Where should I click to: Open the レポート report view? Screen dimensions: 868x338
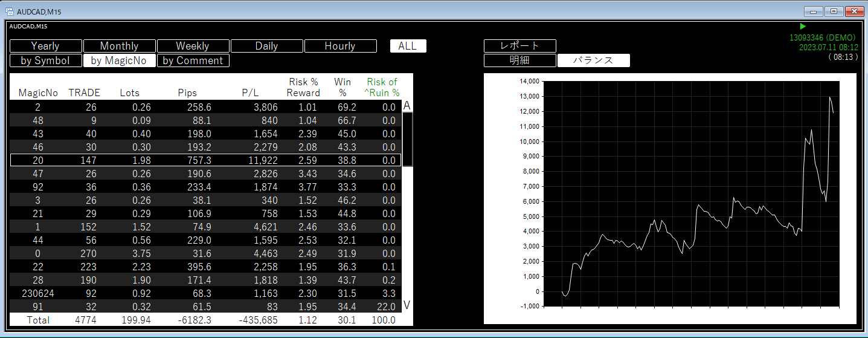tap(520, 46)
